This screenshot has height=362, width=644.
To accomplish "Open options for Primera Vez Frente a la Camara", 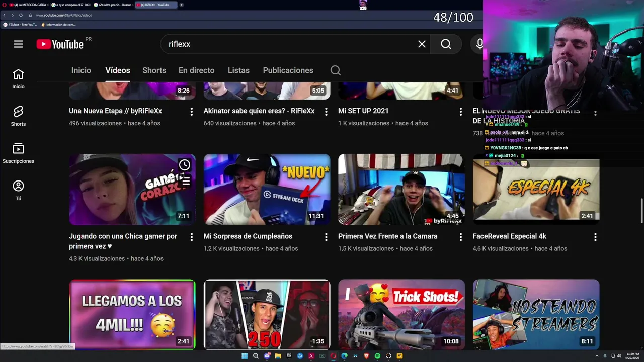I will pos(460,237).
